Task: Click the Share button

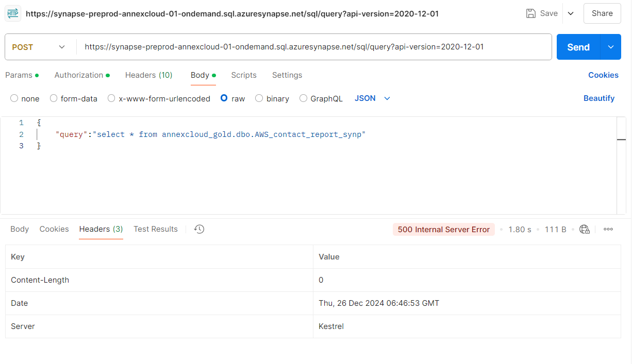Action: click(x=602, y=13)
